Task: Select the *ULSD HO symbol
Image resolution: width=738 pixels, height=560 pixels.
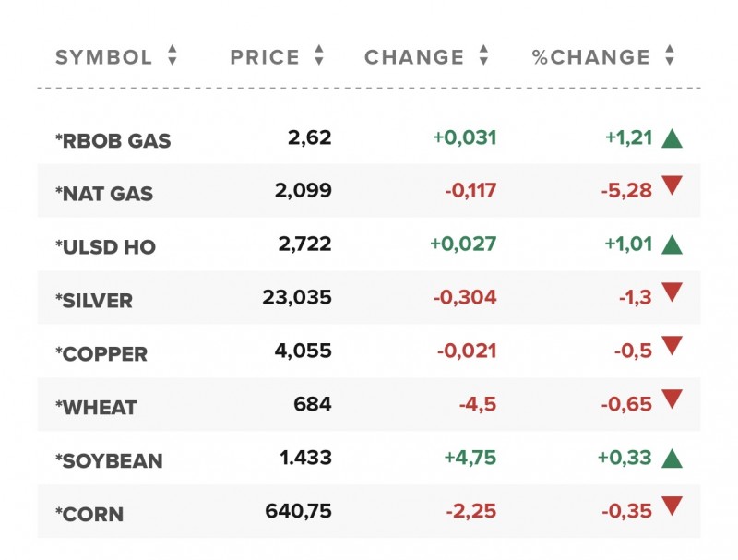Action: [106, 247]
